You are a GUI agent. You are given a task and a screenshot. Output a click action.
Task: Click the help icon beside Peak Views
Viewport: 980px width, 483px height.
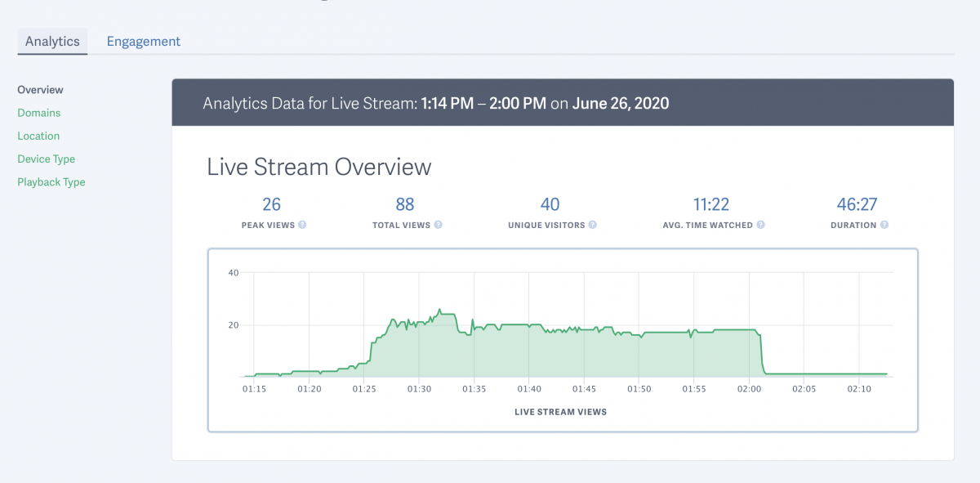pyautogui.click(x=302, y=225)
